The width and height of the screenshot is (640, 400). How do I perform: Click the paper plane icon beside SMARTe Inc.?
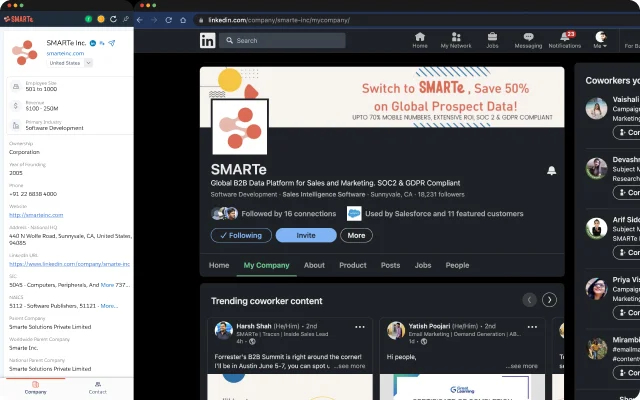[x=112, y=43]
